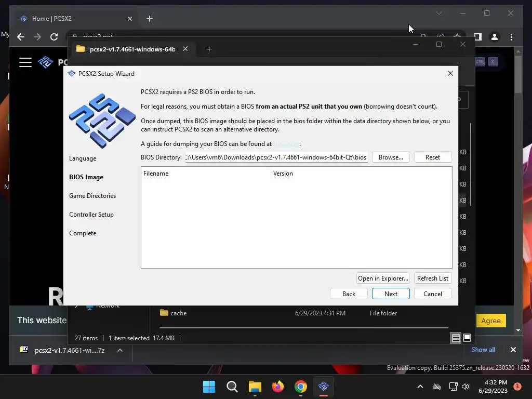Select the BIOS Image wizard step

[86, 177]
